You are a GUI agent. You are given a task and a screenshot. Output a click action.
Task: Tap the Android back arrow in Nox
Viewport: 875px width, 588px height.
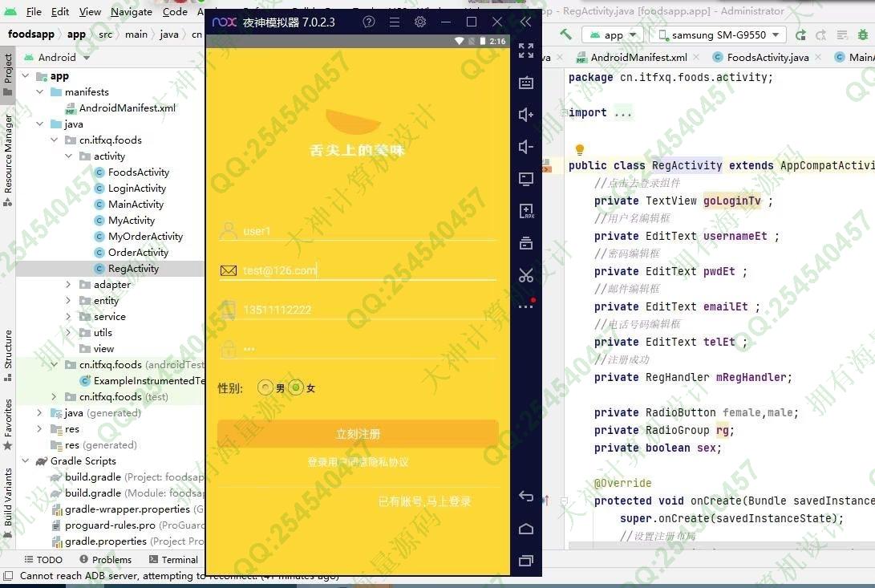525,496
